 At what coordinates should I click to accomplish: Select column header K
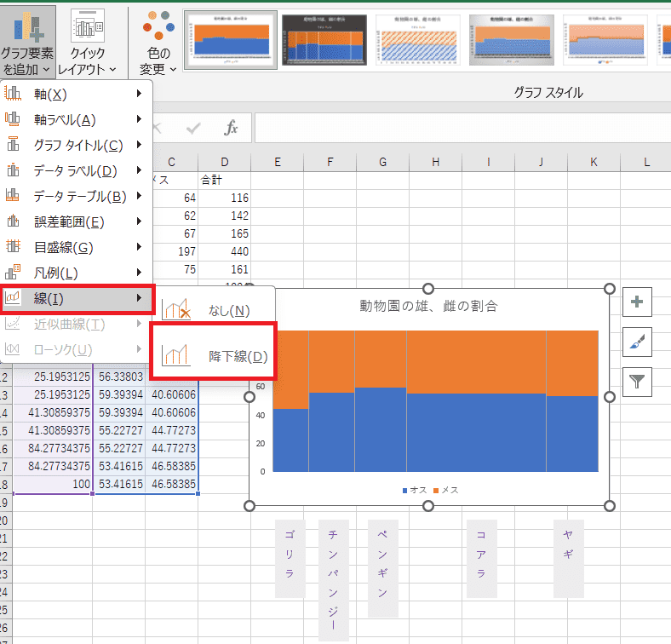(594, 162)
